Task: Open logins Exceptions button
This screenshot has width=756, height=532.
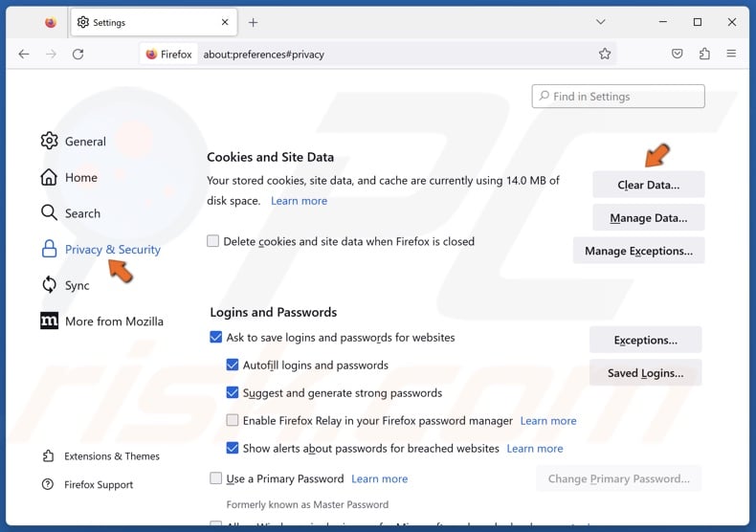Action: click(x=646, y=340)
